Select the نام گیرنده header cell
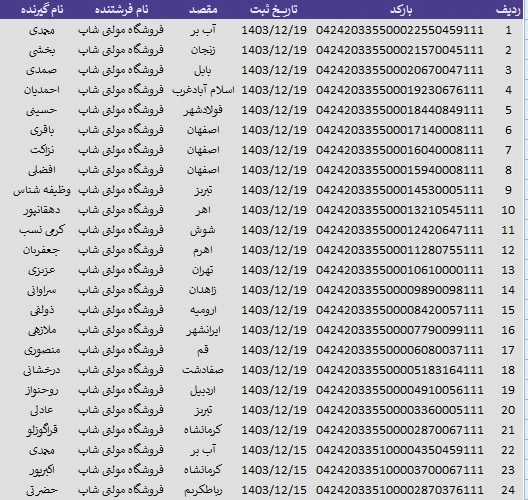Image resolution: width=528 pixels, height=500 pixels. [x=42, y=10]
